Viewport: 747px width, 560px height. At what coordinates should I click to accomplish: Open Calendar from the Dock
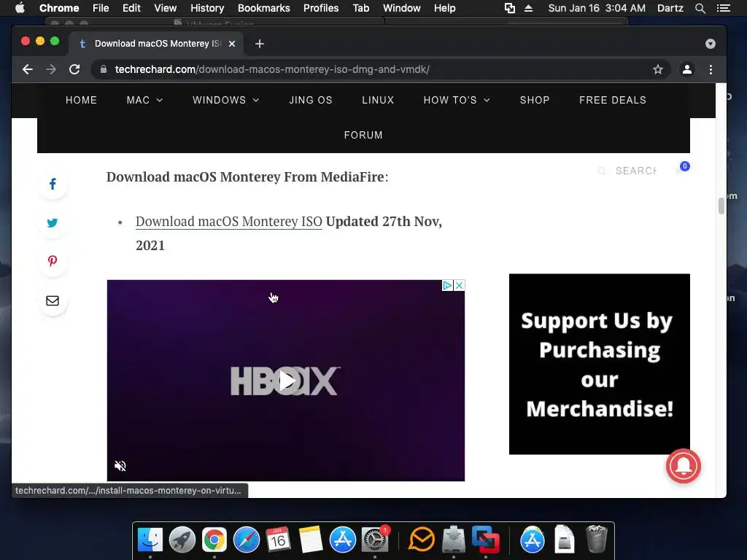pyautogui.click(x=278, y=540)
